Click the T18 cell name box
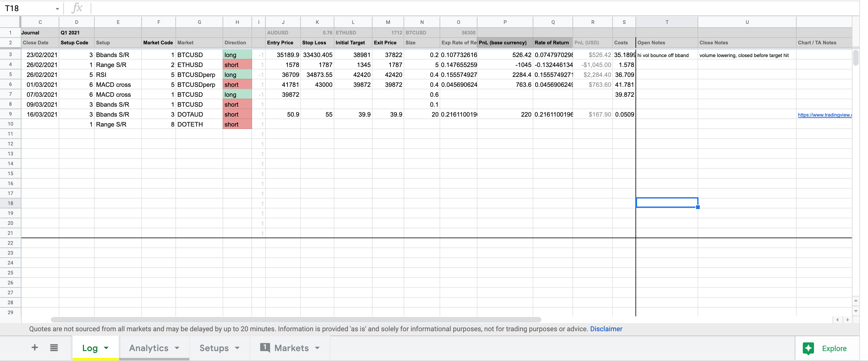Image resolution: width=868 pixels, height=361 pixels. coord(29,8)
